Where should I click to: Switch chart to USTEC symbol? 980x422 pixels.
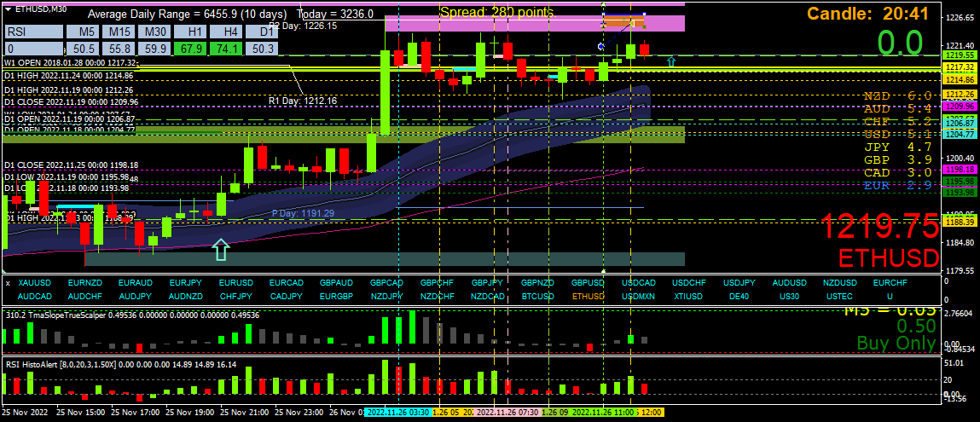click(x=840, y=296)
